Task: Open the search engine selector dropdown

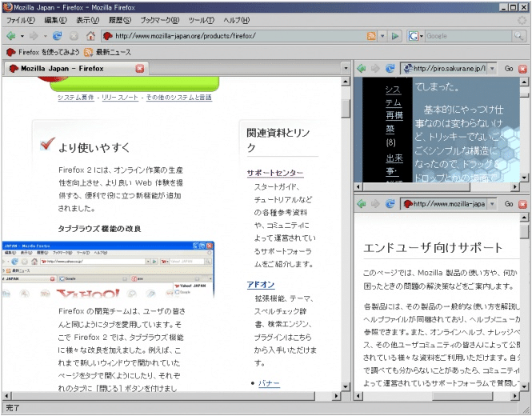Action: tap(421, 36)
